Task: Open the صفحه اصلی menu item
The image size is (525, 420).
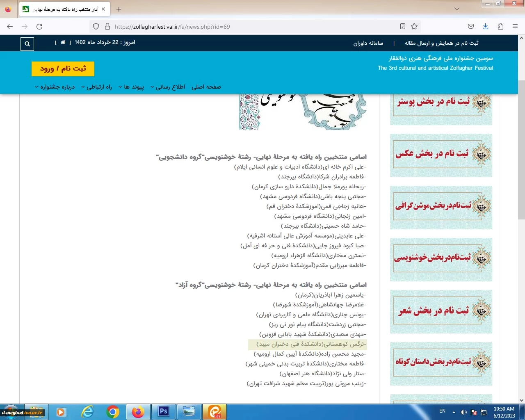Action: (206, 87)
